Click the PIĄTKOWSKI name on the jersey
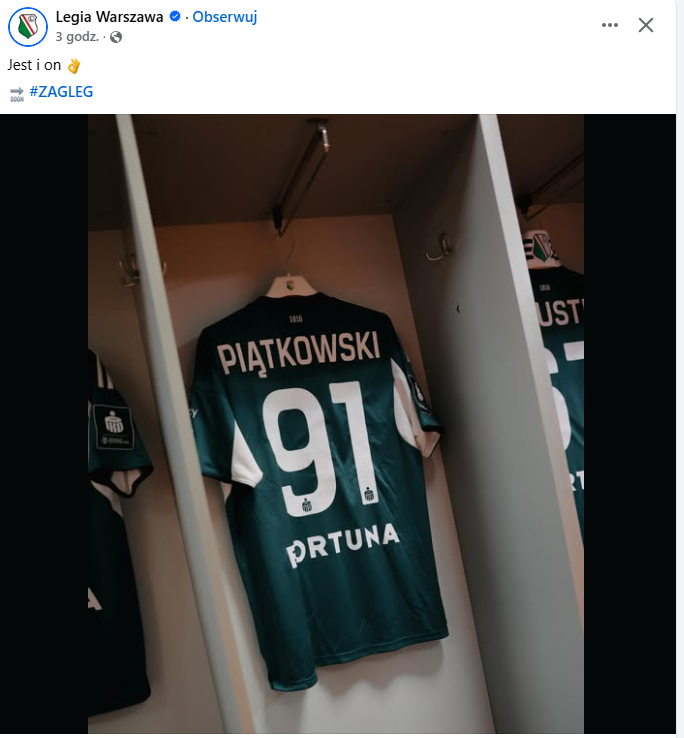Image resolution: width=684 pixels, height=738 pixels. coord(298,352)
